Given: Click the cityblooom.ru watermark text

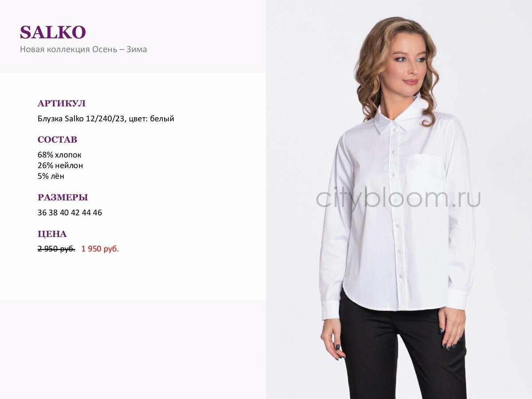Looking at the screenshot, I should coord(398,198).
